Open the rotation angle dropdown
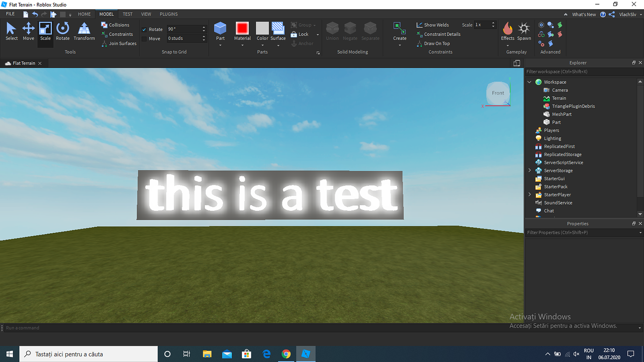Viewport: 644px width, 362px height. (x=203, y=29)
